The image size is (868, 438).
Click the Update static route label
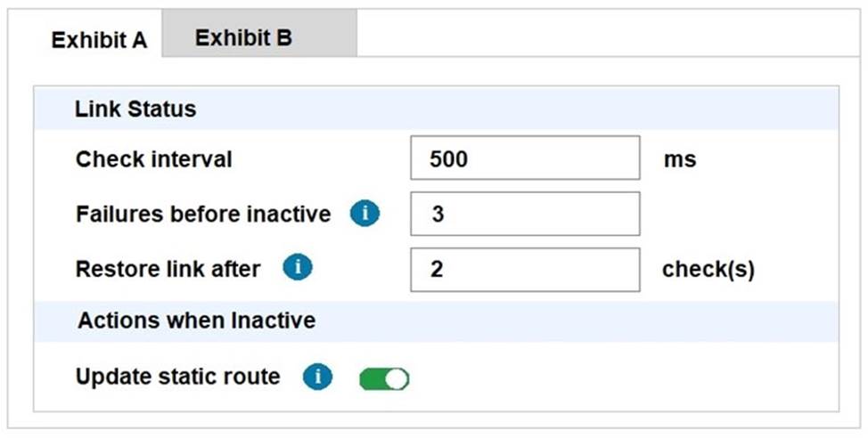tap(177, 377)
